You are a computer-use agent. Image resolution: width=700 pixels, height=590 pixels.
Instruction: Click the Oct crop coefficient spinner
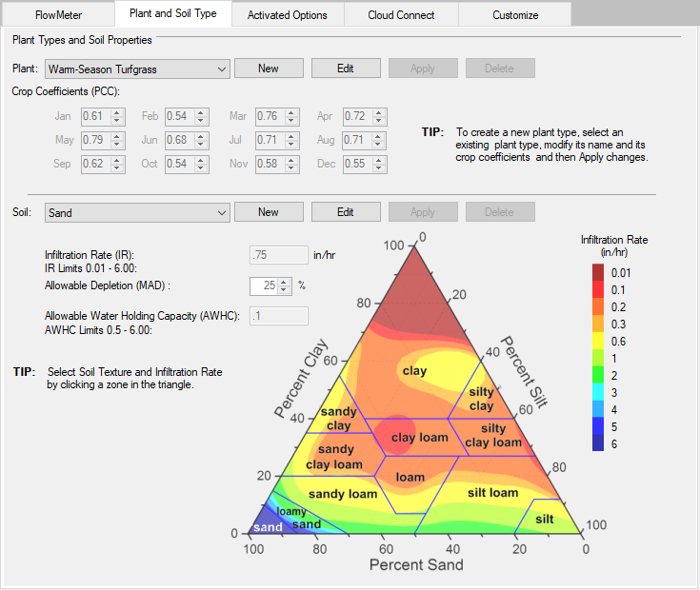pyautogui.click(x=201, y=164)
